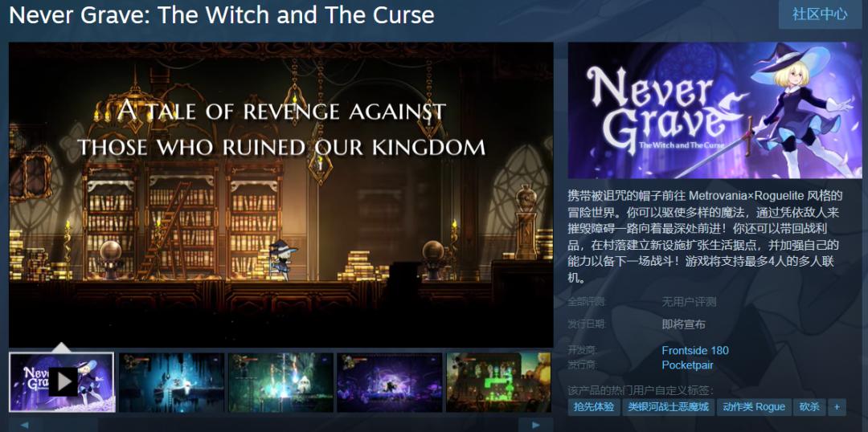This screenshot has height=432, width=868.
Task: Select the blue cave screenshot thumbnail
Action: pyautogui.click(x=171, y=382)
